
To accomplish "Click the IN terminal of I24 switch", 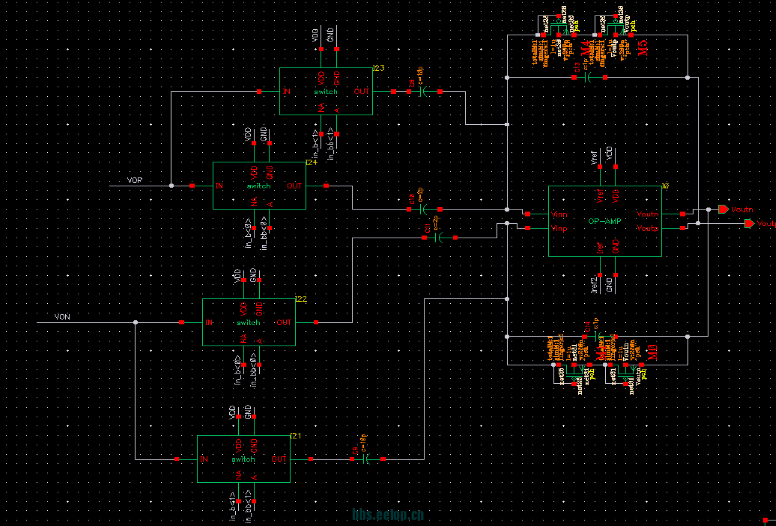I will [220, 186].
